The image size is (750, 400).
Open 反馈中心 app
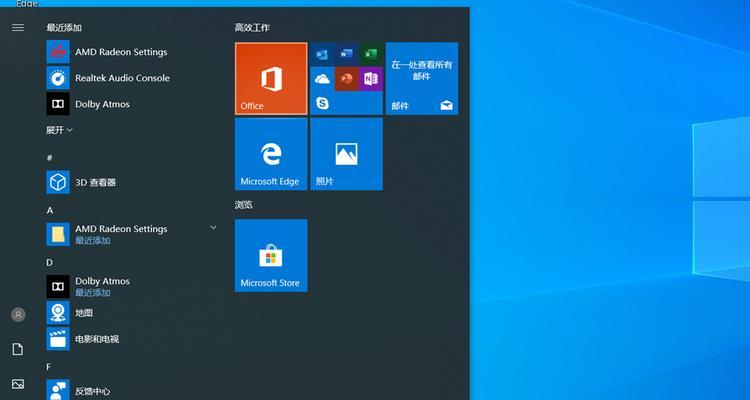point(132,390)
